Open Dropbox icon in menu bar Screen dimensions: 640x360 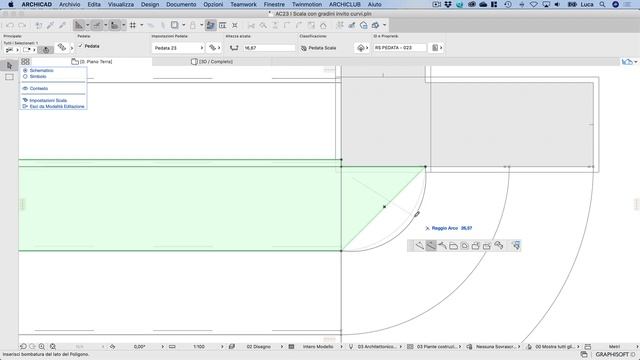tap(448, 4)
